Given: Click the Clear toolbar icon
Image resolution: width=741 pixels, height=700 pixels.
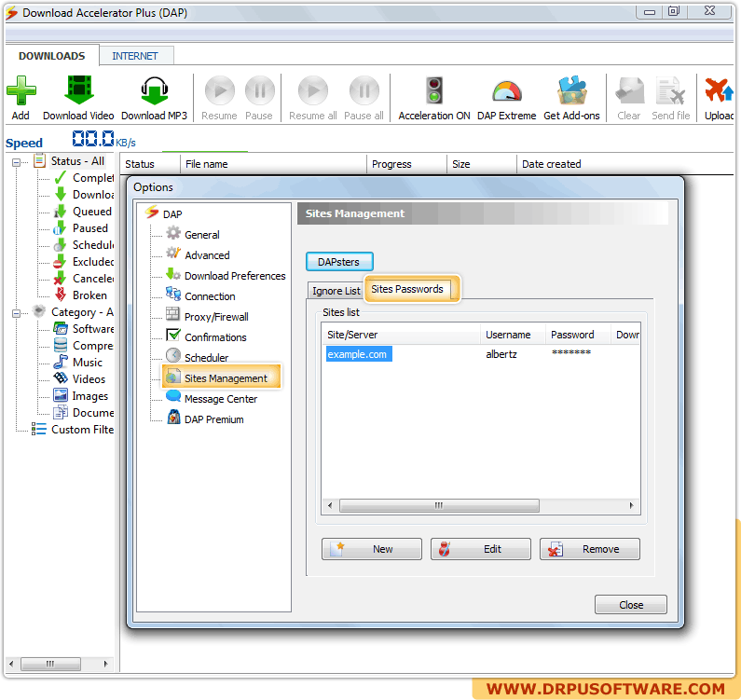Looking at the screenshot, I should pos(629,90).
